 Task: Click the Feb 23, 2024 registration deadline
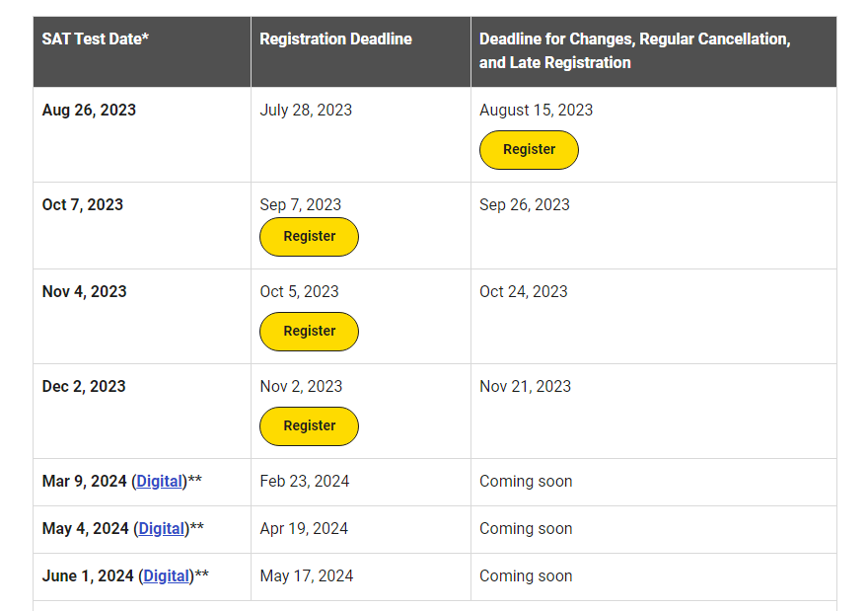coord(305,482)
